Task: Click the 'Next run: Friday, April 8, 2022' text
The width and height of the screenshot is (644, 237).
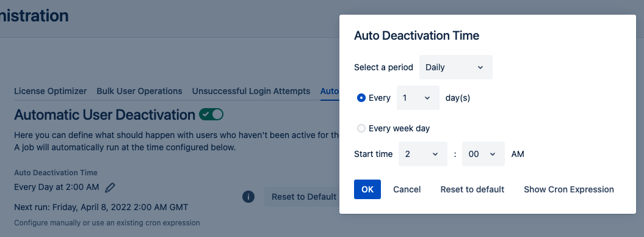Action: coord(101,208)
